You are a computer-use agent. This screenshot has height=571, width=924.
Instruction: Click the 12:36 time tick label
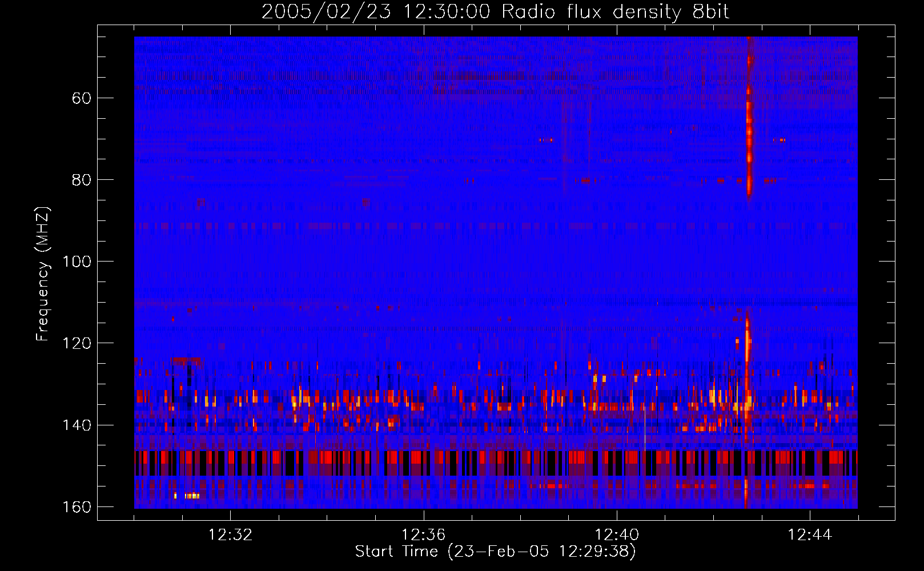[x=423, y=535]
